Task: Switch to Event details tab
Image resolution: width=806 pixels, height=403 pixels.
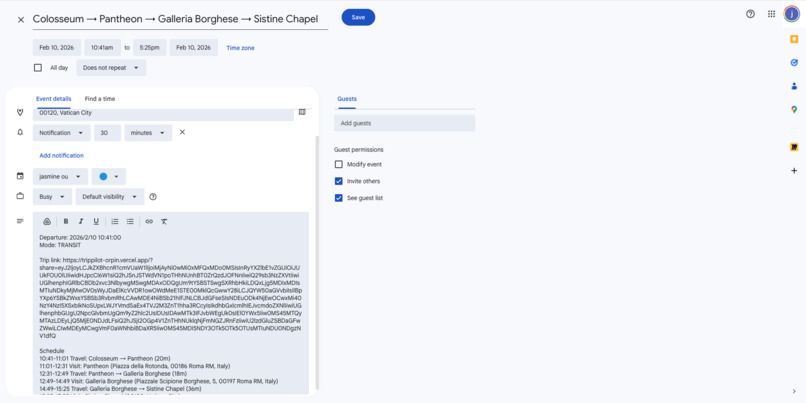Action: (x=53, y=99)
